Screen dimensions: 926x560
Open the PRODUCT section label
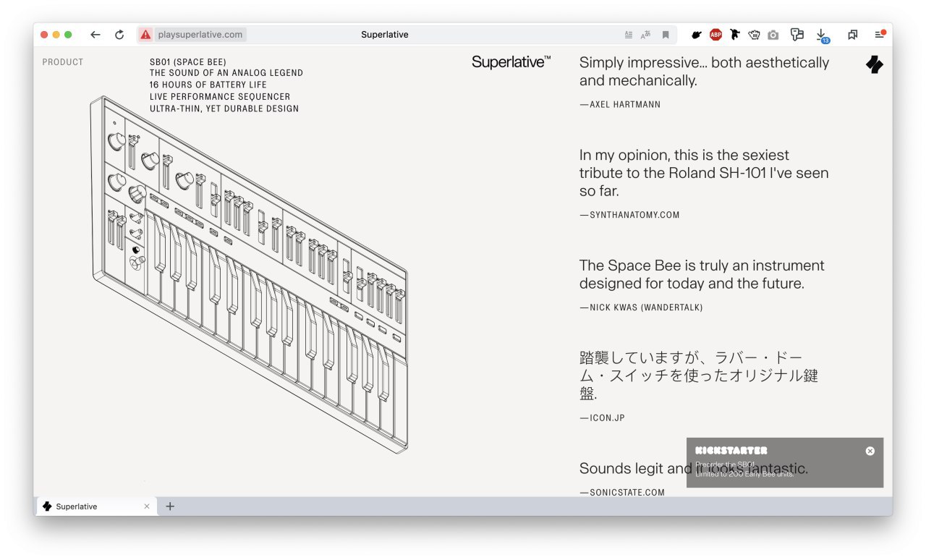(x=63, y=62)
